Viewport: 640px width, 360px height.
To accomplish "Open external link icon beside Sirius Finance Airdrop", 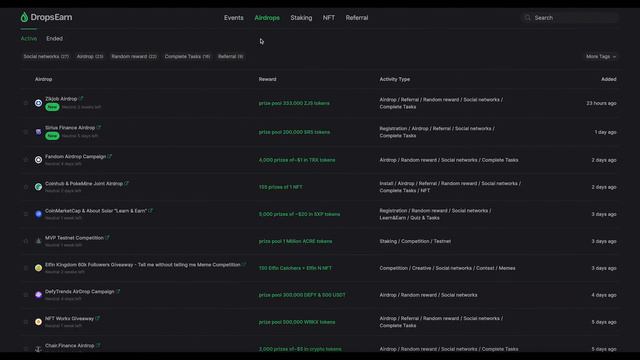I will click(x=99, y=127).
